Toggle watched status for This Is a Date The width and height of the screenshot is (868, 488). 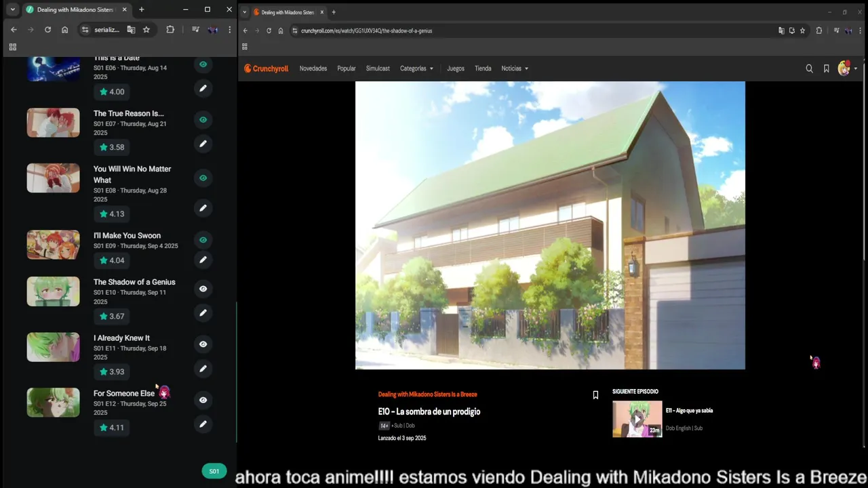(x=203, y=64)
